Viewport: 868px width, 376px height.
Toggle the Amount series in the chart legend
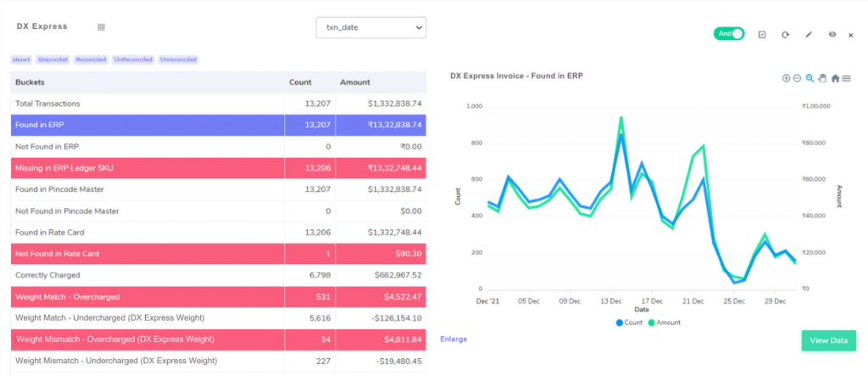pyautogui.click(x=665, y=323)
